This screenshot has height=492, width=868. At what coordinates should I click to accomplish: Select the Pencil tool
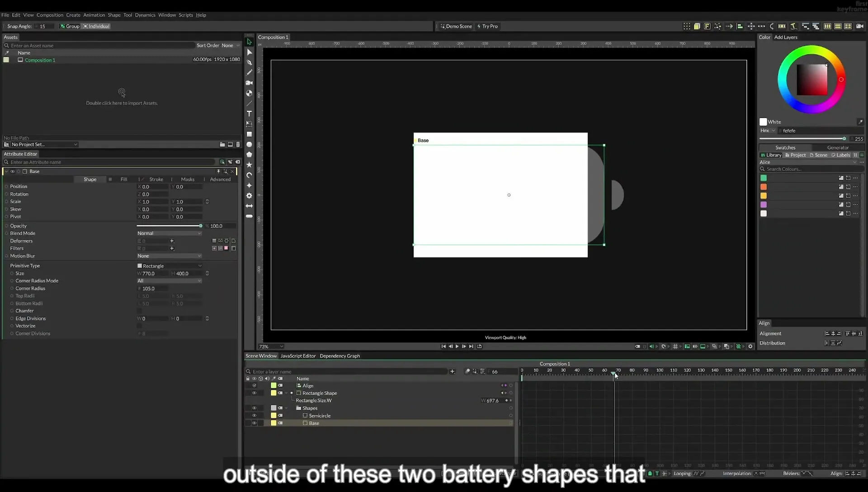(249, 72)
